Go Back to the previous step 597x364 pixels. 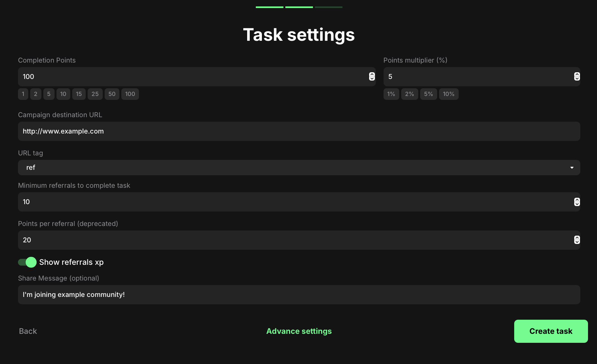point(28,331)
